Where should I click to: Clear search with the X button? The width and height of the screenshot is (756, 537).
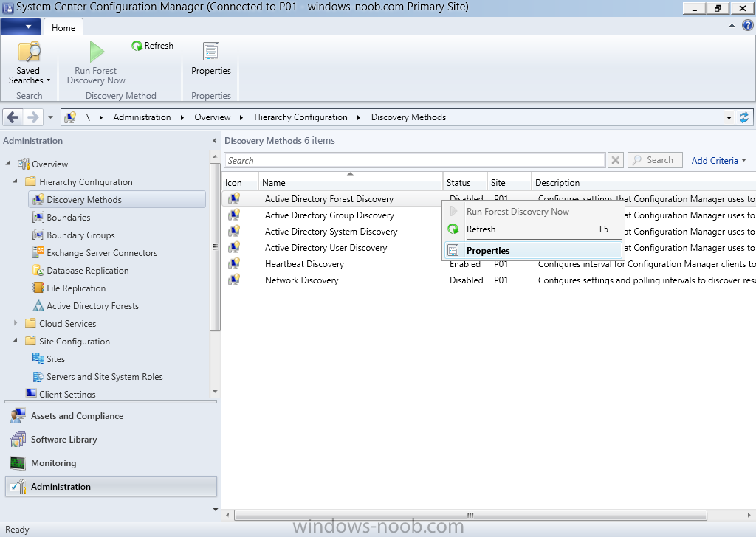[615, 160]
